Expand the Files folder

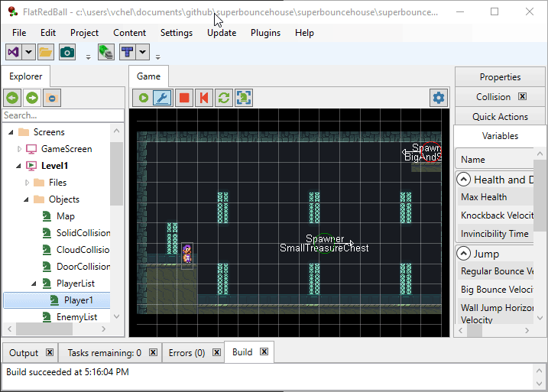point(27,183)
